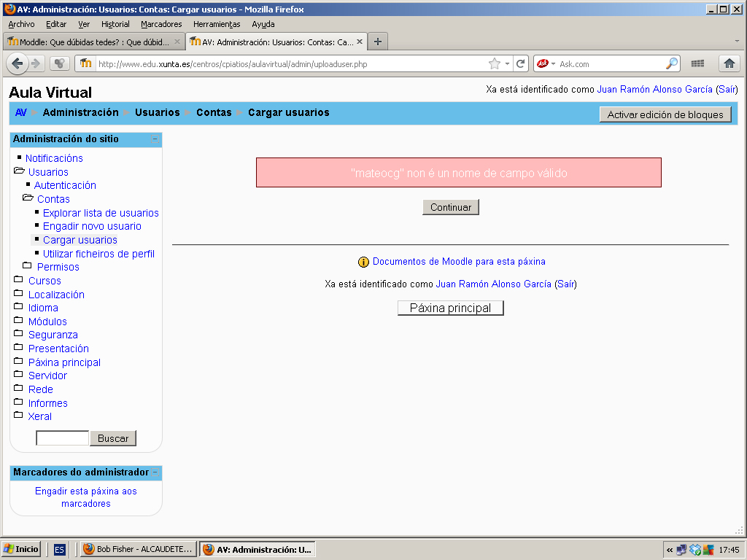Screen dimensions: 747x560
Task: Collapse the 'Administración do sitio' block
Action: point(155,139)
